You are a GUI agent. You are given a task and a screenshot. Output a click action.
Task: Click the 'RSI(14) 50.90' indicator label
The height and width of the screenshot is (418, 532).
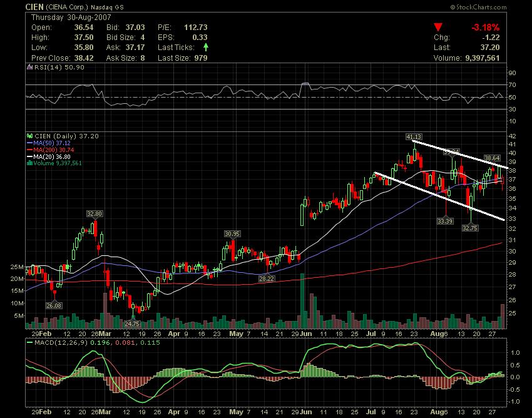[x=59, y=67]
